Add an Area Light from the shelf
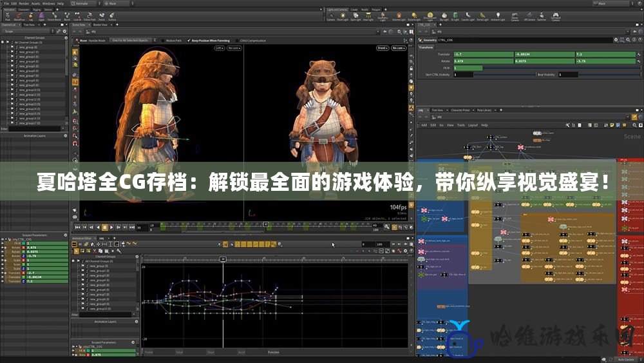 tap(368, 17)
